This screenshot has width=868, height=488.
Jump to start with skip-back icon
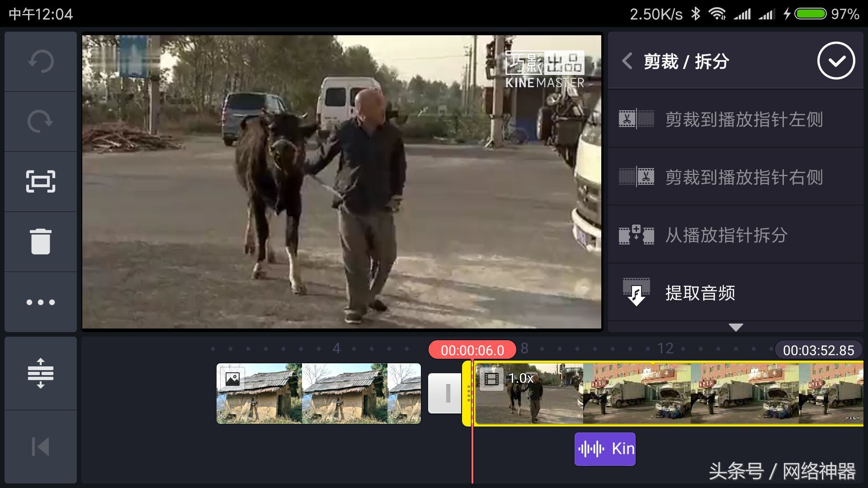click(41, 446)
